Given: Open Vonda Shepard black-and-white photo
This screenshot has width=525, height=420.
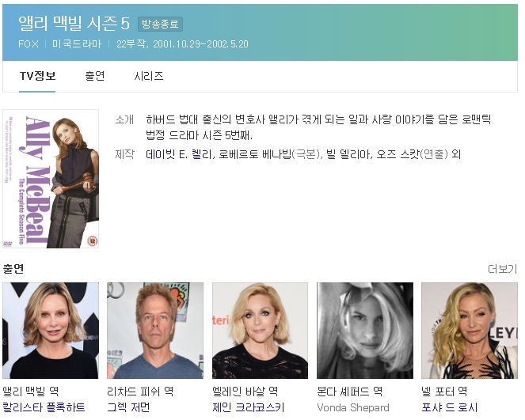Looking at the screenshot, I should click(365, 331).
